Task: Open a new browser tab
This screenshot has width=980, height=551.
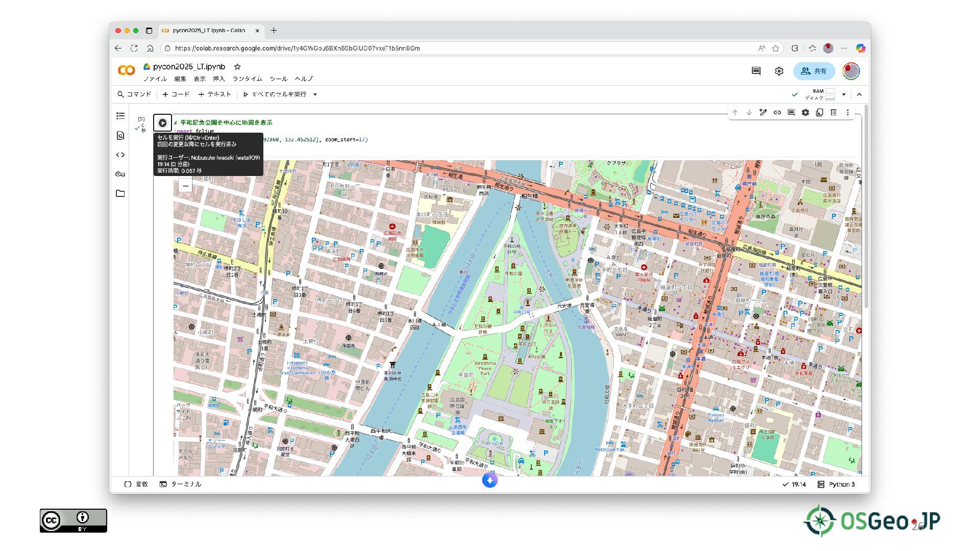Action: [274, 31]
